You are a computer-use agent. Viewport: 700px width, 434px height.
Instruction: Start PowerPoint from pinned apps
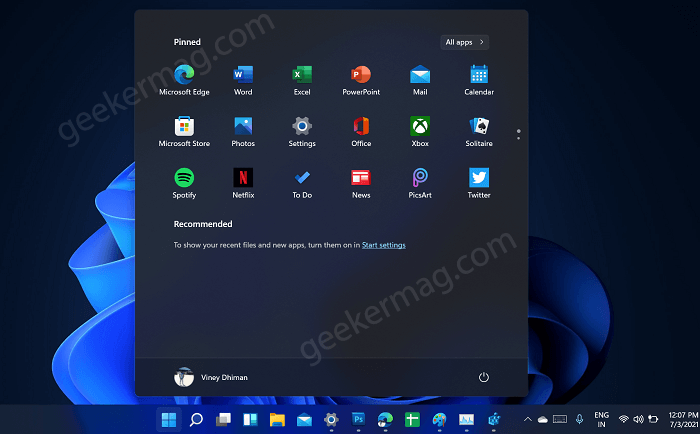click(x=361, y=80)
